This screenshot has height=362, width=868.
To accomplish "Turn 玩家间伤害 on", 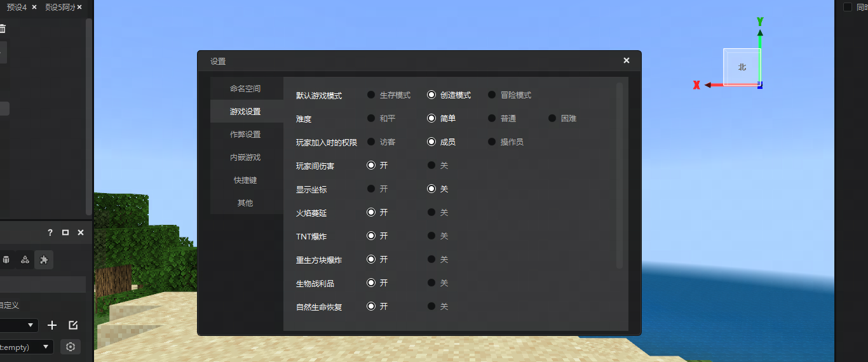I will (x=371, y=166).
